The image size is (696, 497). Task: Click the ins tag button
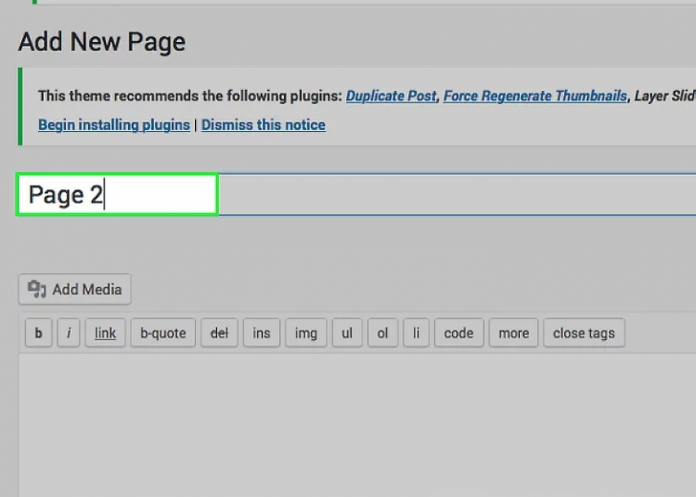click(x=261, y=333)
